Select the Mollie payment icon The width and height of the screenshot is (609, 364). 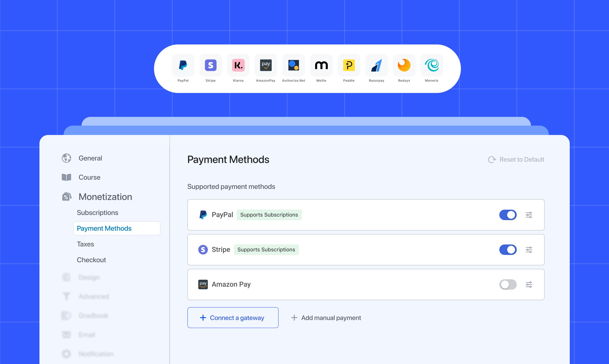[321, 65]
